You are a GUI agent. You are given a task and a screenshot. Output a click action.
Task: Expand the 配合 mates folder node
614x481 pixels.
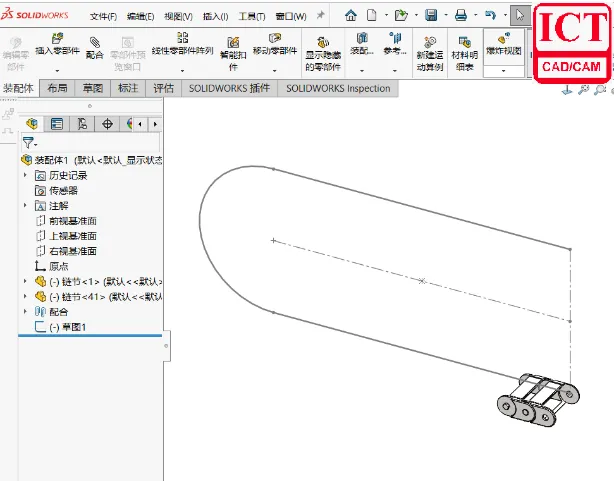(25, 311)
